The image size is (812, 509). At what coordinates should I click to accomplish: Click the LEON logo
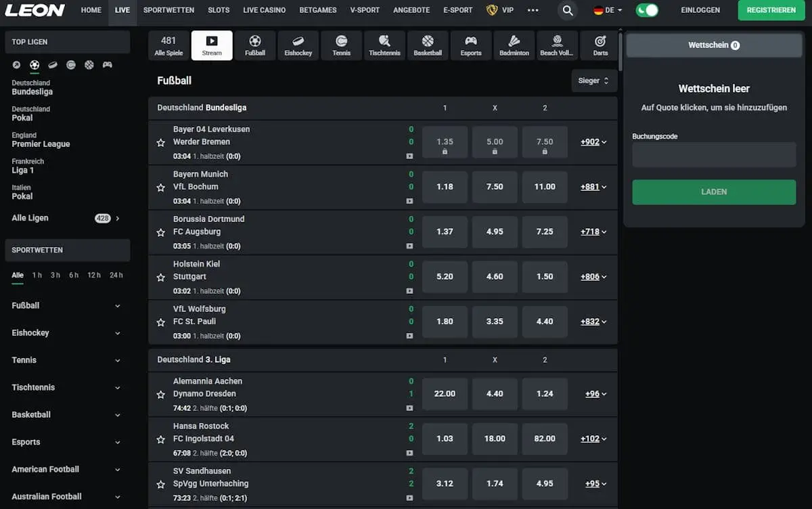[35, 10]
